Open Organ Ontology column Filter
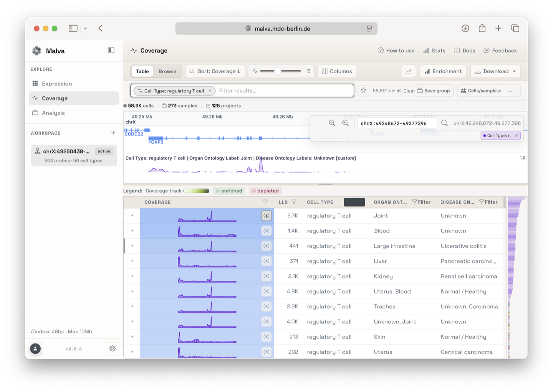 [x=421, y=202]
